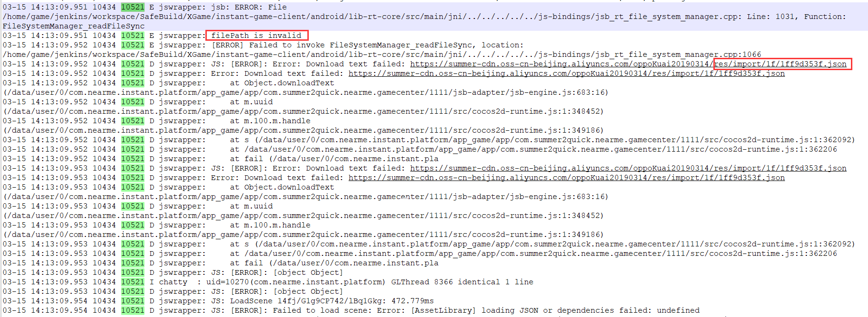Select the red-boxed 'filePath is invalid' text

(257, 36)
